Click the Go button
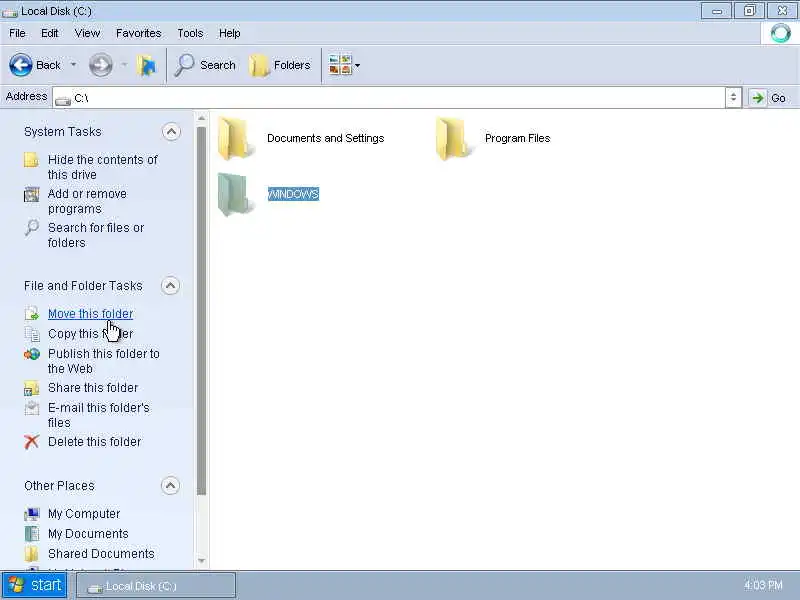Image resolution: width=800 pixels, height=600 pixels. (x=769, y=97)
